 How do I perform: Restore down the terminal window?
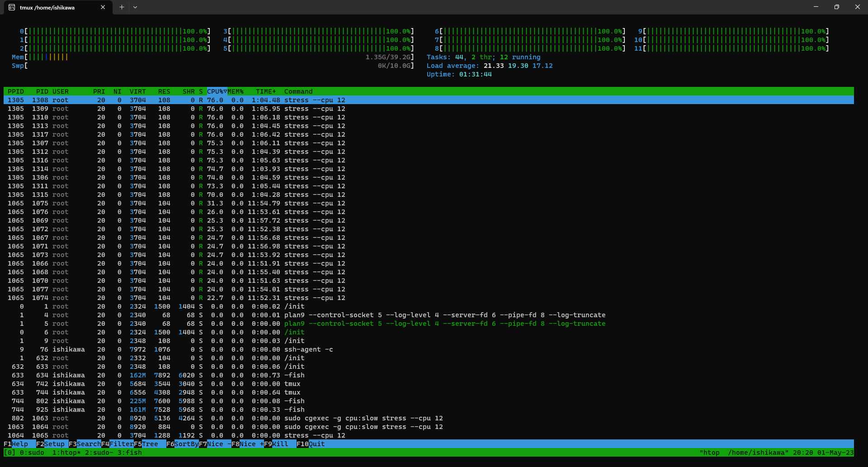coord(837,7)
